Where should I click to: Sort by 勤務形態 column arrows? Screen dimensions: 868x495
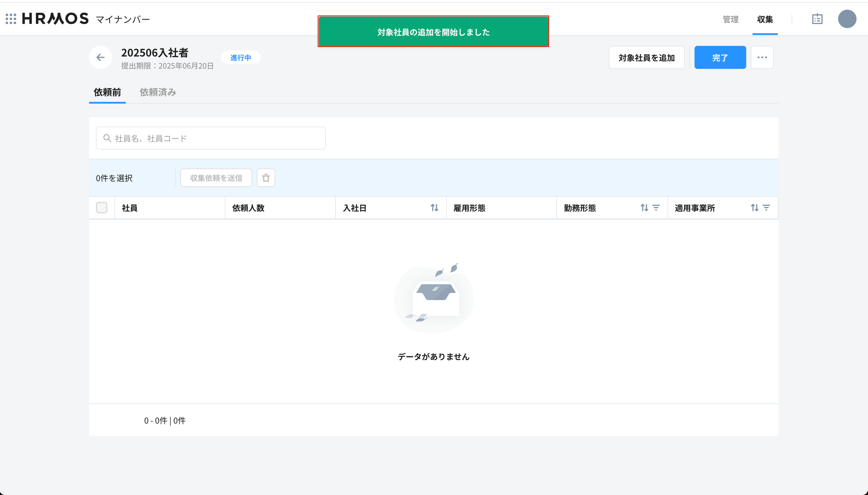click(644, 208)
